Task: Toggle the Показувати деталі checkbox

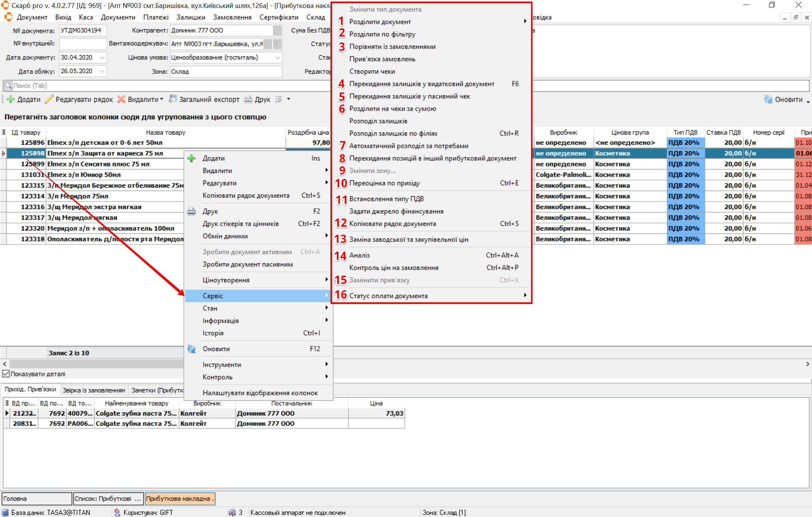Action: click(x=6, y=374)
